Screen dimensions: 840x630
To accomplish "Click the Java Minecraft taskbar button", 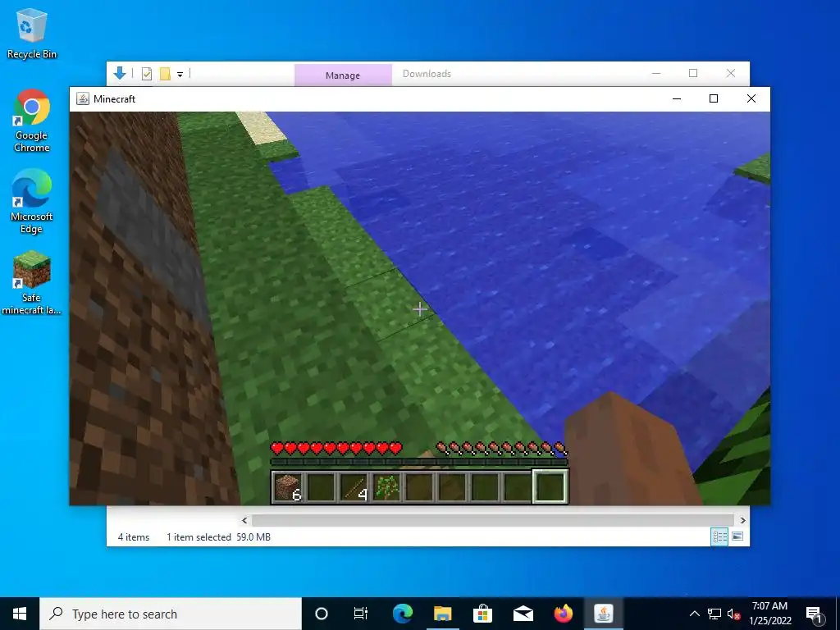I will [x=604, y=614].
